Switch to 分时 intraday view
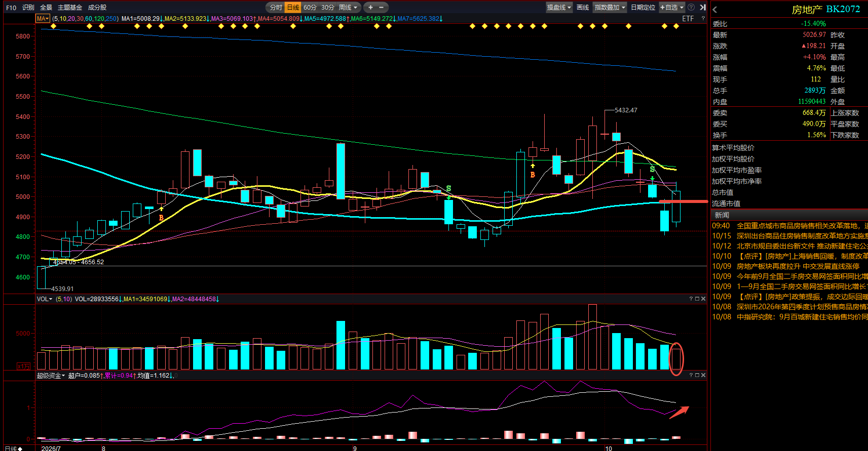The height and width of the screenshot is (451, 868). [276, 7]
